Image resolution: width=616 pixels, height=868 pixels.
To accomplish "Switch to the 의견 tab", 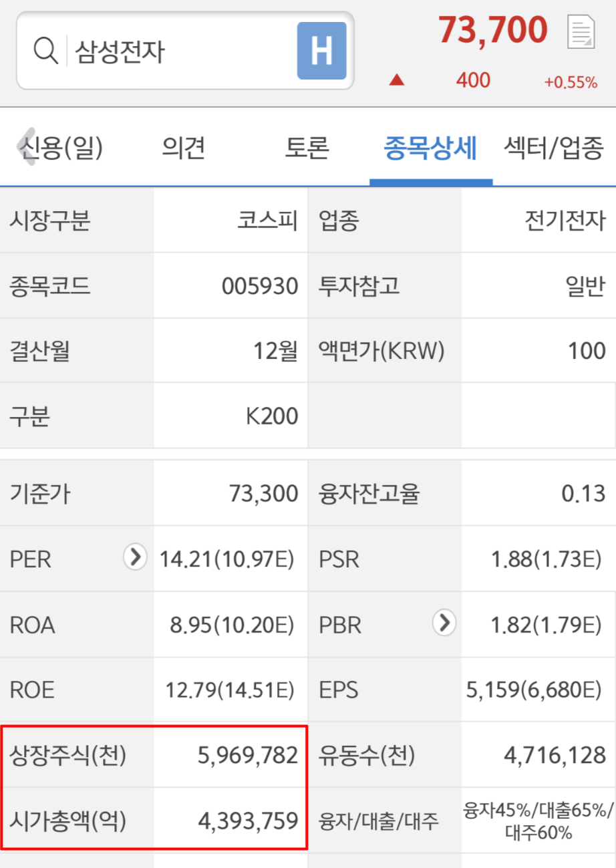I will [183, 148].
